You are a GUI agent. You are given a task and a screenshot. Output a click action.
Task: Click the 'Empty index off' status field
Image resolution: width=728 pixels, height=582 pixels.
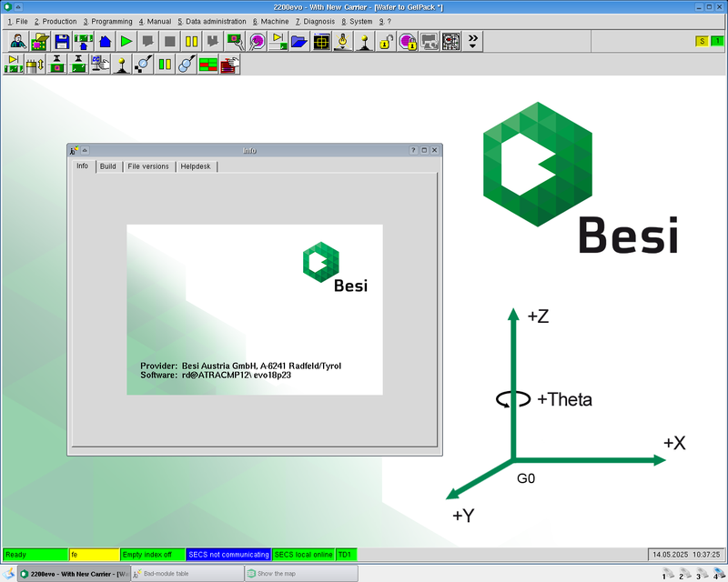(x=153, y=554)
